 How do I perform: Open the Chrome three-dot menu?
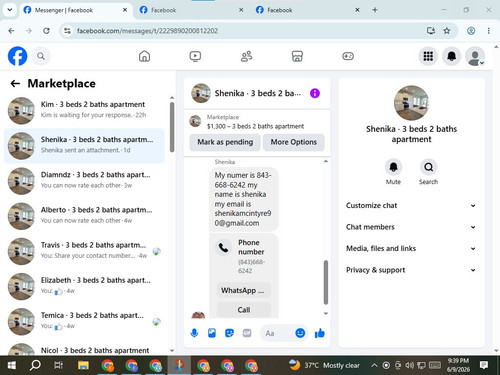pos(489,31)
